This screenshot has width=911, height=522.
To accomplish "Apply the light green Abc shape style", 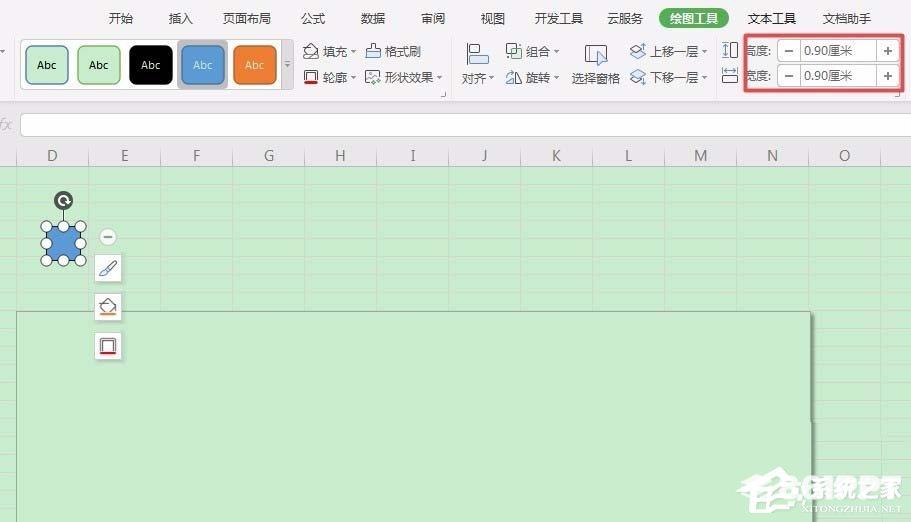I will pyautogui.click(x=99, y=65).
